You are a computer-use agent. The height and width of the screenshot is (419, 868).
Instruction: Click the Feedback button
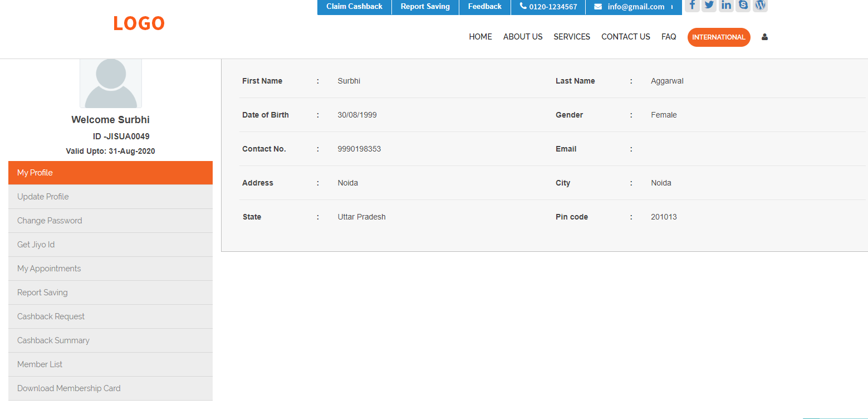point(484,7)
